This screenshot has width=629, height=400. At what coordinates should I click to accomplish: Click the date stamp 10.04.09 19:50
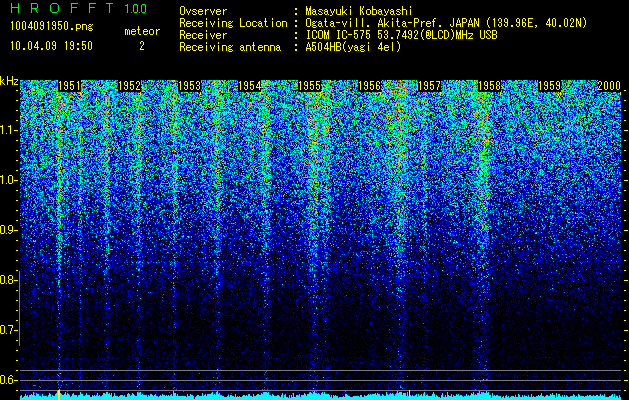tap(51, 46)
